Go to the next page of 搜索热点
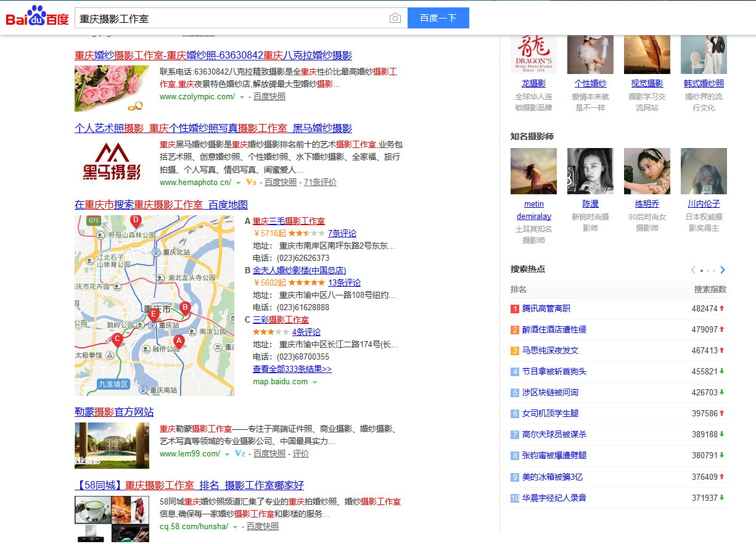The image size is (756, 544). pyautogui.click(x=723, y=270)
